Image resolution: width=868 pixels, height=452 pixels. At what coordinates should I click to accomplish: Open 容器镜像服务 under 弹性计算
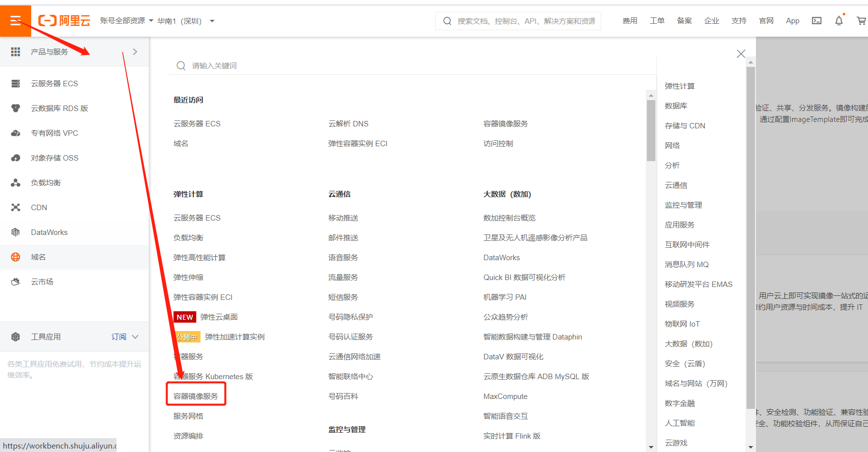(196, 396)
